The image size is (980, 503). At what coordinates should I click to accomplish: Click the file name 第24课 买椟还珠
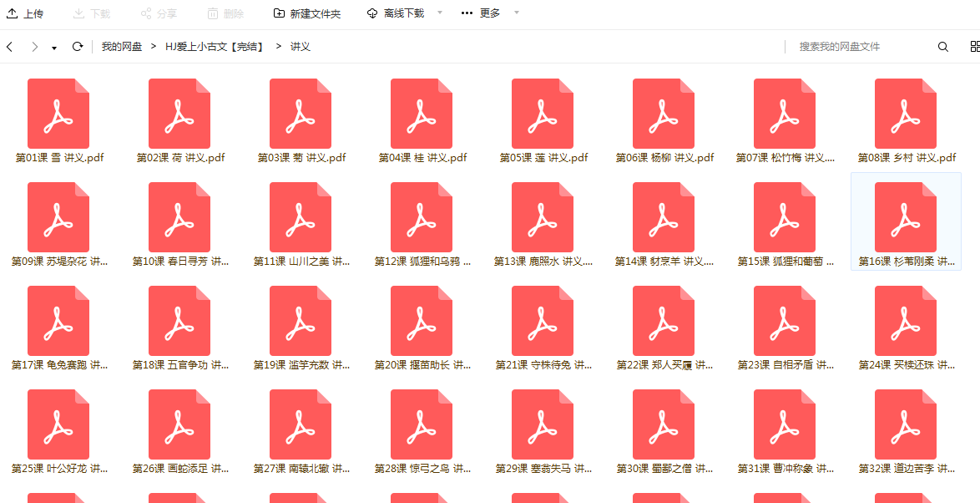907,365
